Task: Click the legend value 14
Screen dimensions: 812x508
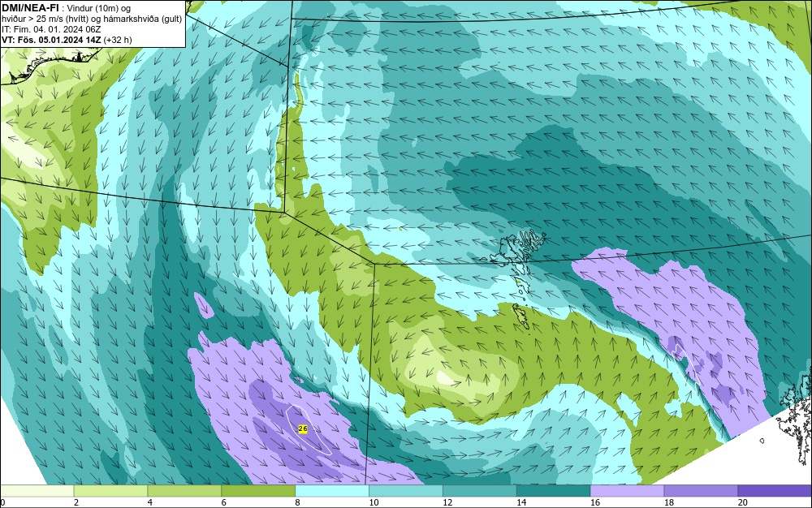Action: (521, 502)
